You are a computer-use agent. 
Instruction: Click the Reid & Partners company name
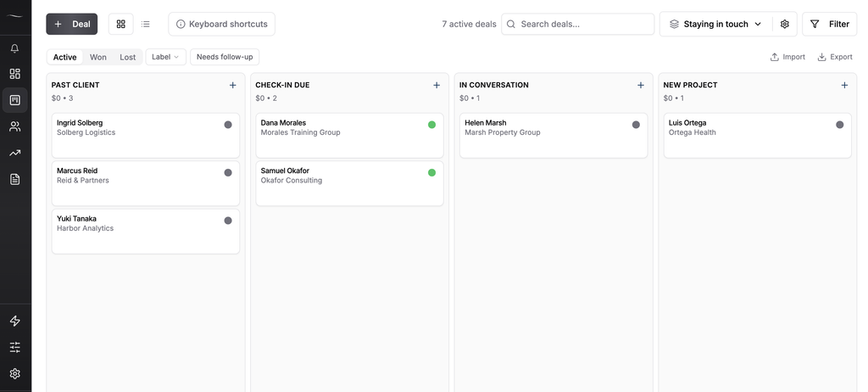point(82,180)
